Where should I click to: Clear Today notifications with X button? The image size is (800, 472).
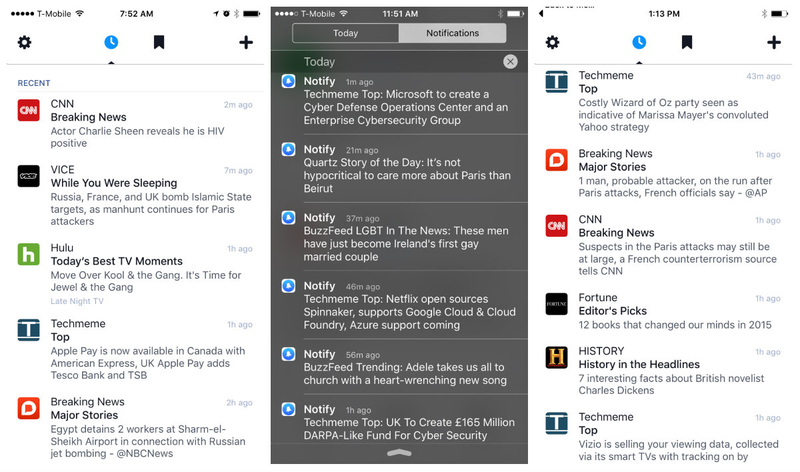pyautogui.click(x=510, y=62)
